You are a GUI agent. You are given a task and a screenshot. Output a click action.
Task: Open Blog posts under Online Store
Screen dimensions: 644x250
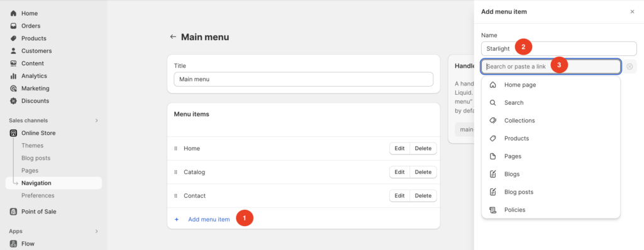tap(36, 158)
